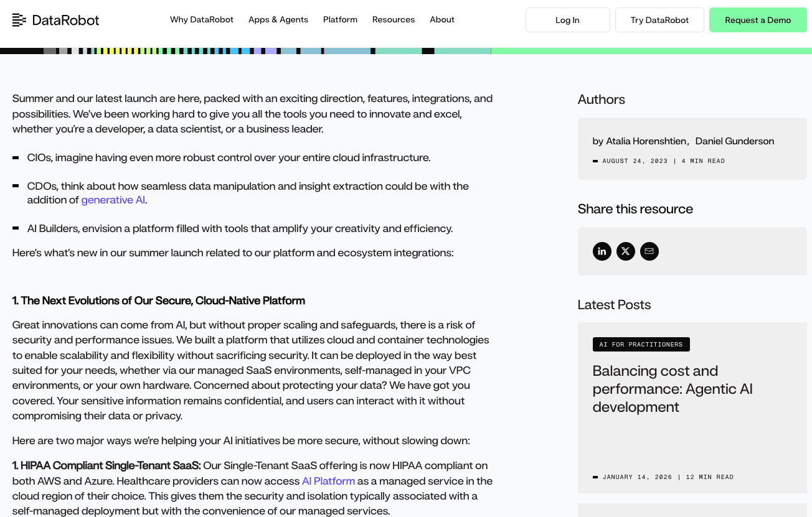The image size is (812, 517).
Task: Share this post on LinkedIn
Action: pos(602,251)
